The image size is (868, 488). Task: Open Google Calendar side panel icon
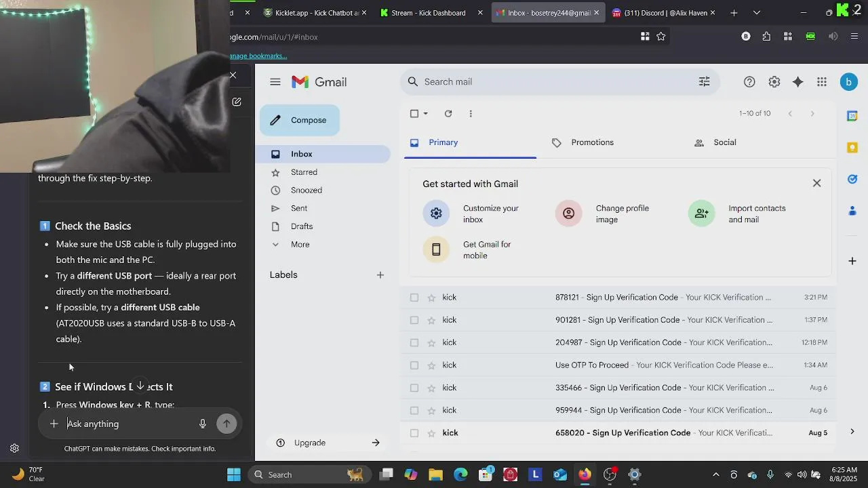coord(852,116)
